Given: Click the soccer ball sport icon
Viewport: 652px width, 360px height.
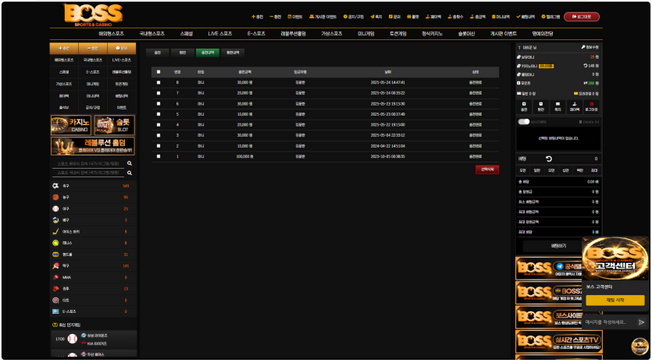Looking at the screenshot, I should pyautogui.click(x=55, y=186).
